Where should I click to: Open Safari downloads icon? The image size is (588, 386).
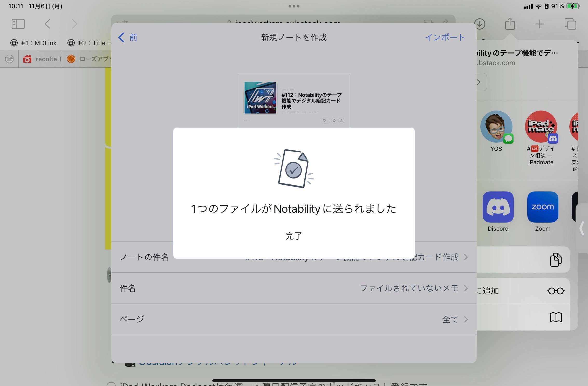pos(480,24)
